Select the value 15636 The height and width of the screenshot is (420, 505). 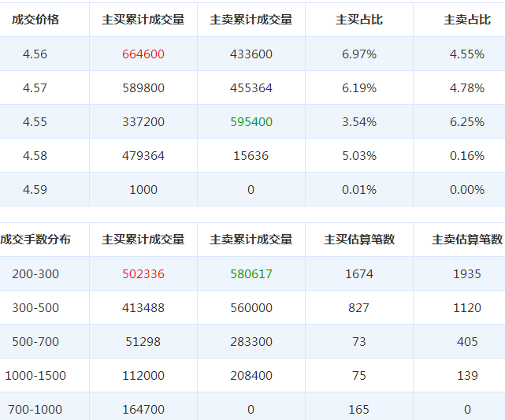tap(251, 155)
